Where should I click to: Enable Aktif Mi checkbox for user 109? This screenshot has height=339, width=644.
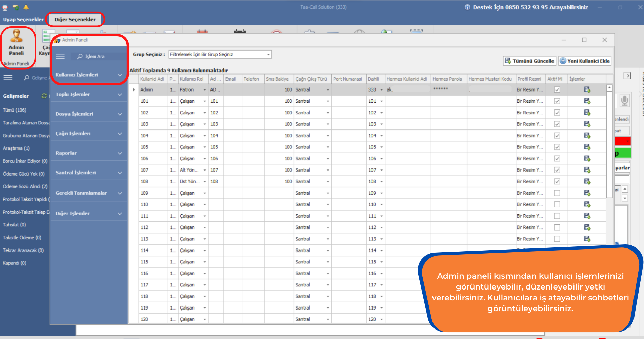pyautogui.click(x=557, y=193)
